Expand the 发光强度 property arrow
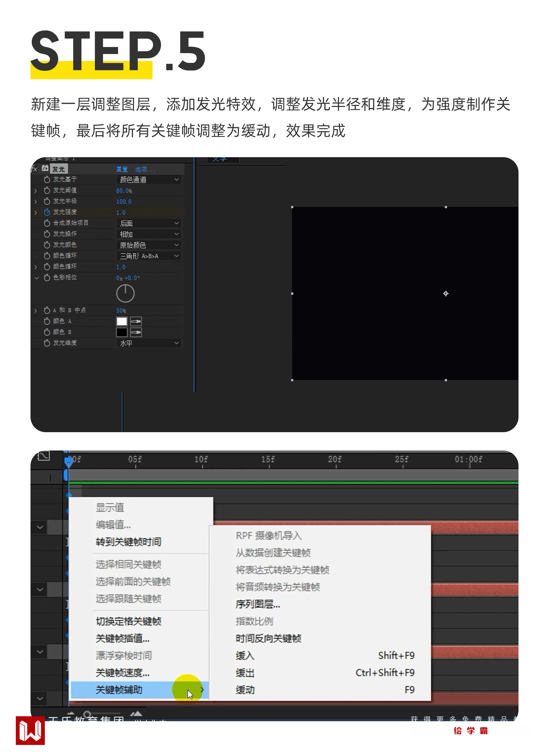Image resolution: width=549 pixels, height=756 pixels. tap(36, 212)
